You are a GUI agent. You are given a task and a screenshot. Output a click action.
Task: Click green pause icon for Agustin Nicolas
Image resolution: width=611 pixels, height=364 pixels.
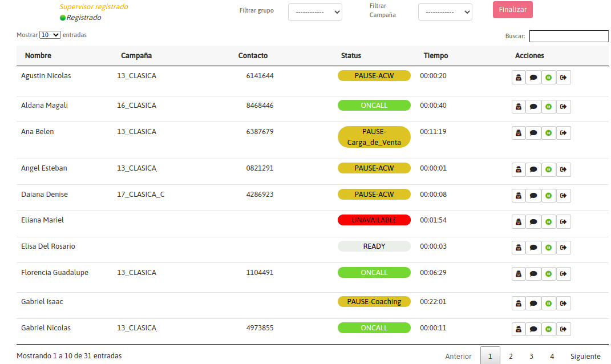[548, 78]
